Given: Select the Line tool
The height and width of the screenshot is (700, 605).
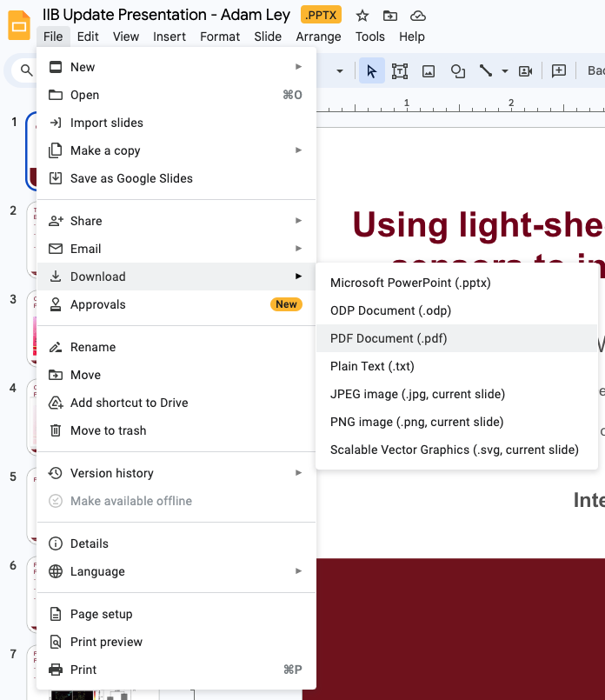Looking at the screenshot, I should tap(486, 71).
